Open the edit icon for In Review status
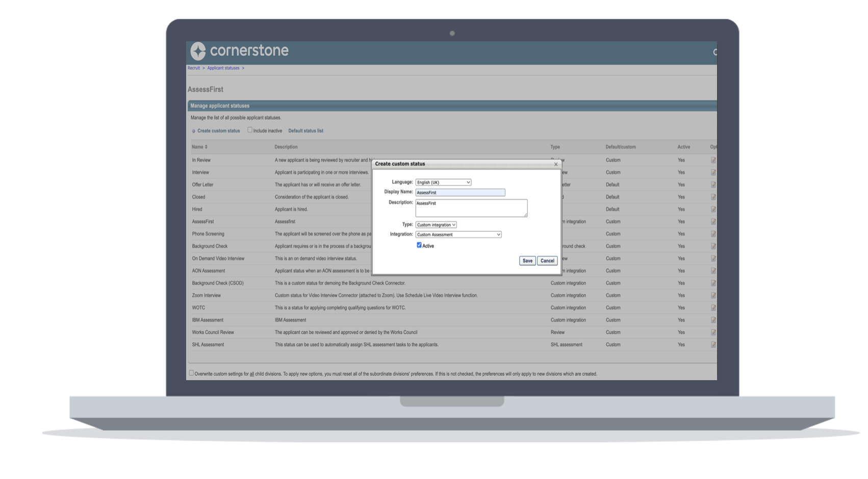The height and width of the screenshot is (479, 868). coord(713,160)
